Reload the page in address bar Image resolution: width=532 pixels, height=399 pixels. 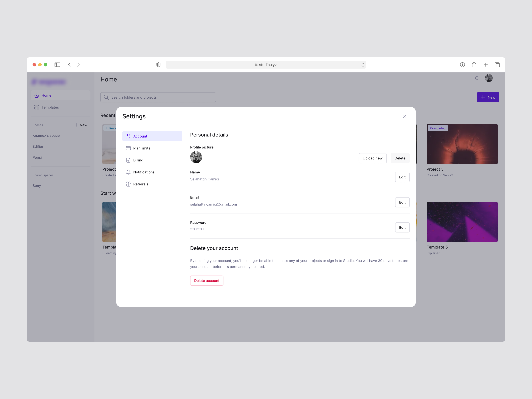pyautogui.click(x=363, y=65)
